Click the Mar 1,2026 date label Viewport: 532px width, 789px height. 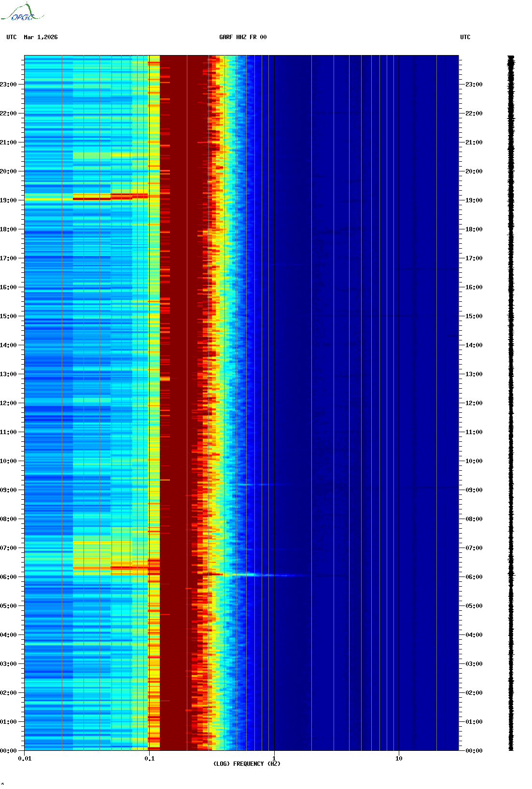(x=41, y=37)
